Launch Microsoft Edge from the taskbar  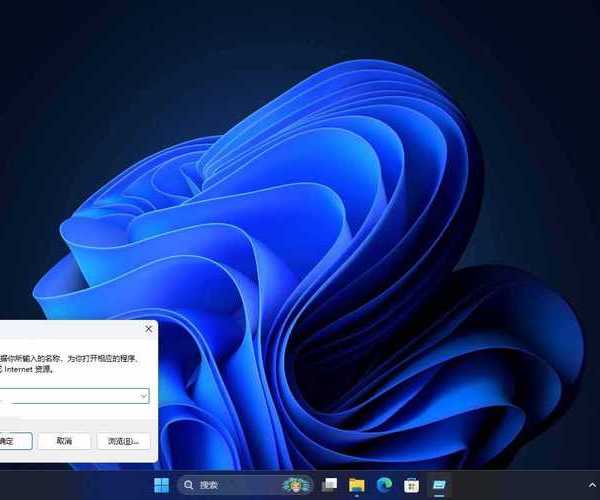384,485
